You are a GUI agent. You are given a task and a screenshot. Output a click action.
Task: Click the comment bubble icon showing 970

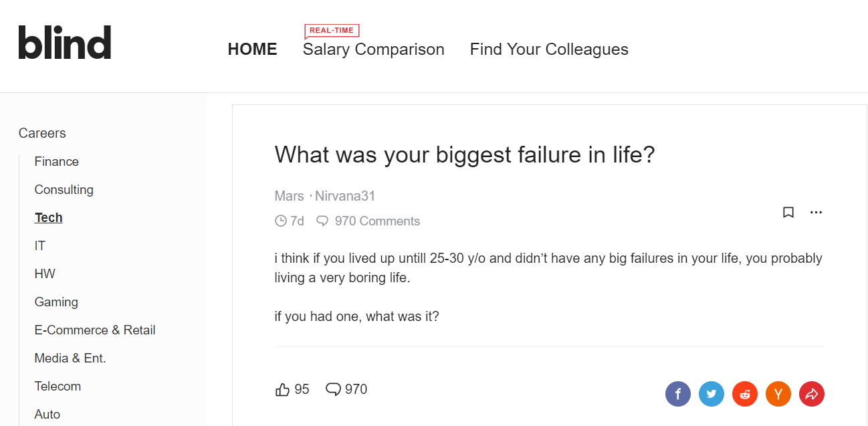point(333,389)
